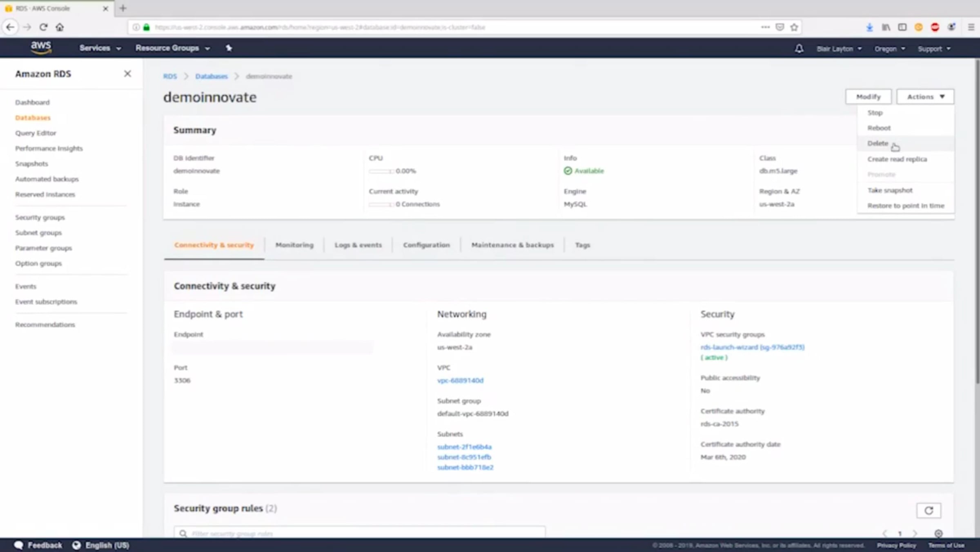Open Dashboard in the RDS sidebar
The height and width of the screenshot is (552, 980).
click(32, 103)
